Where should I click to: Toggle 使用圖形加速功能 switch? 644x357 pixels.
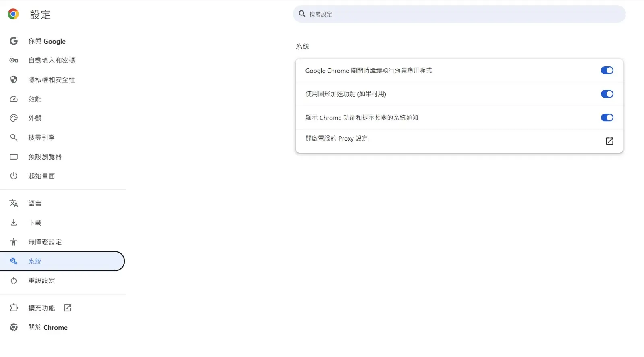[607, 94]
